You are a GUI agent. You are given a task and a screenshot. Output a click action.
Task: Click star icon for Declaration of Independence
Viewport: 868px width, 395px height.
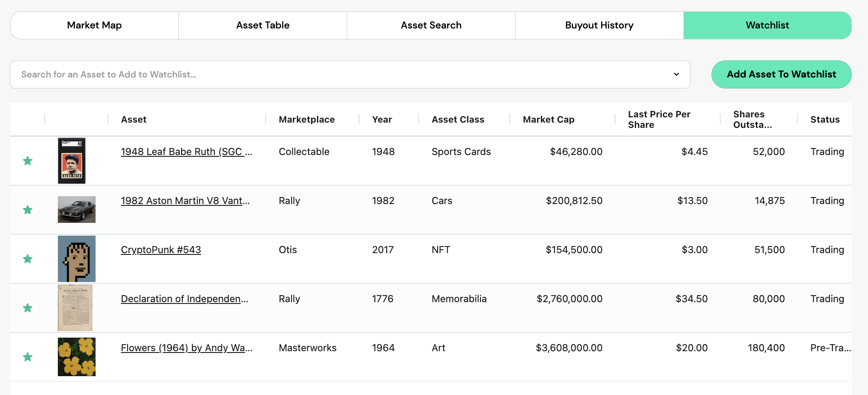28,308
